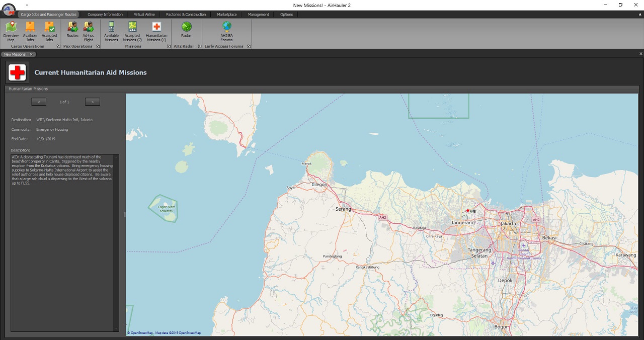Open Accepted Jobs
The image size is (644, 340).
(49, 33)
